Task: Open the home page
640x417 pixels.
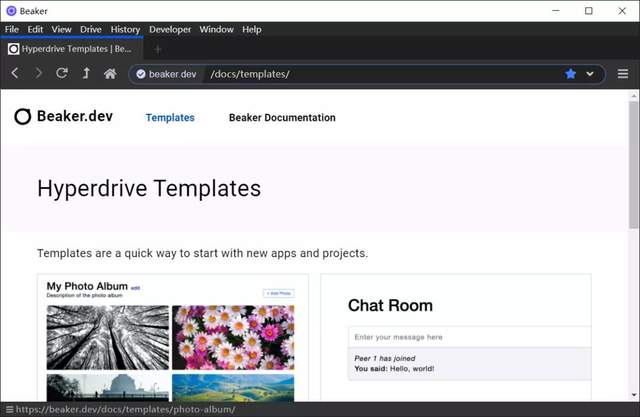Action: (110, 74)
